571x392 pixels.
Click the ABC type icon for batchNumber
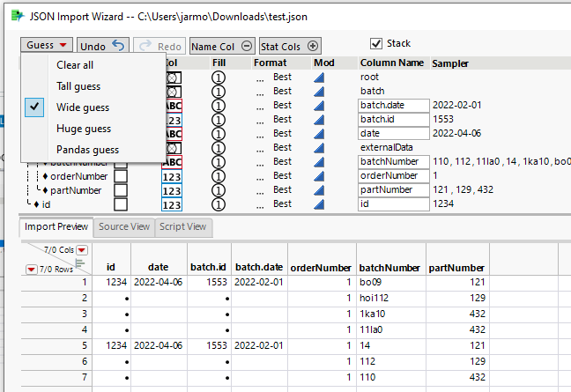(x=173, y=162)
